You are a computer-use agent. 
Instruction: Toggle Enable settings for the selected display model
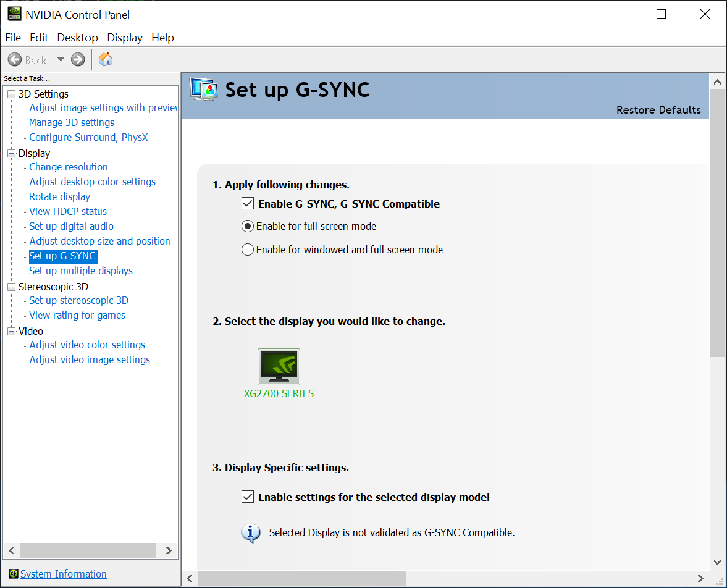(248, 497)
